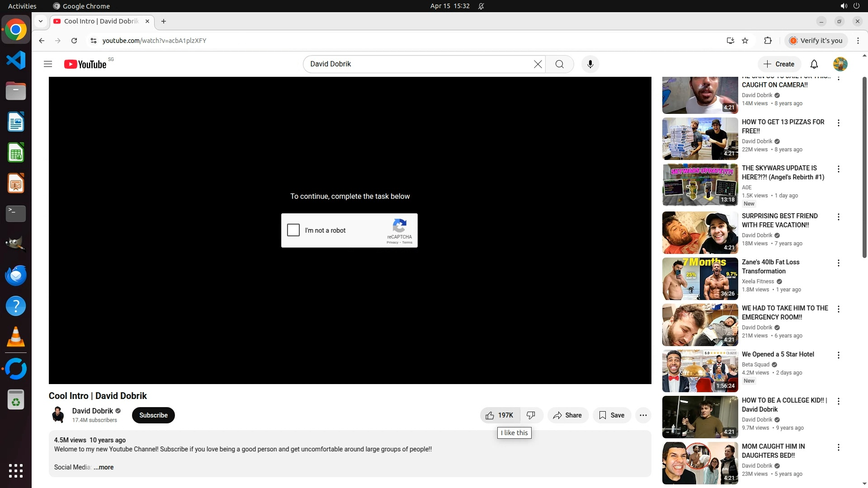This screenshot has width=868, height=488.
Task: Clear the search box with X icon
Action: point(538,64)
